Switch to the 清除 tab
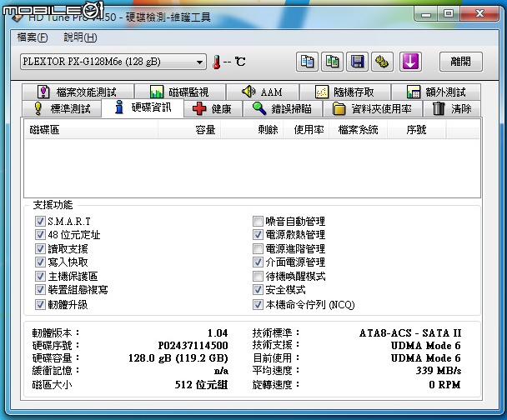Image resolution: width=507 pixels, height=420 pixels. point(452,108)
